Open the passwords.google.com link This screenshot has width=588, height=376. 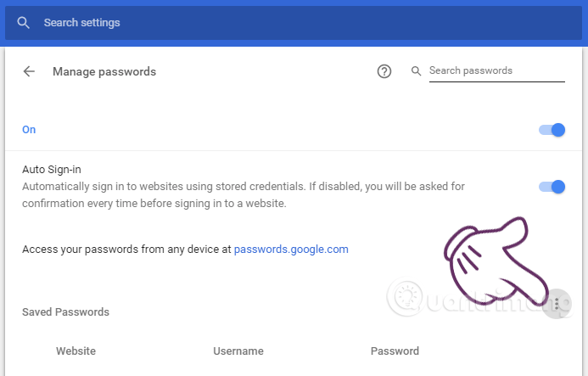291,250
